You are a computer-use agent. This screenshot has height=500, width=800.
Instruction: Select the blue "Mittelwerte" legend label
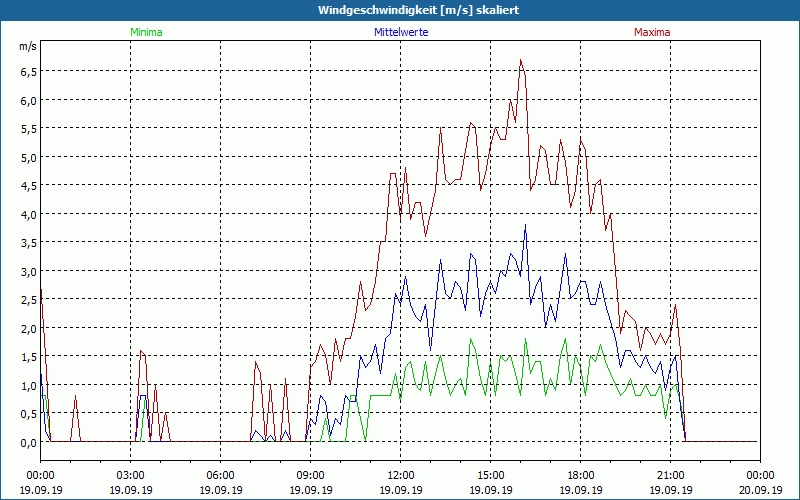tap(400, 32)
